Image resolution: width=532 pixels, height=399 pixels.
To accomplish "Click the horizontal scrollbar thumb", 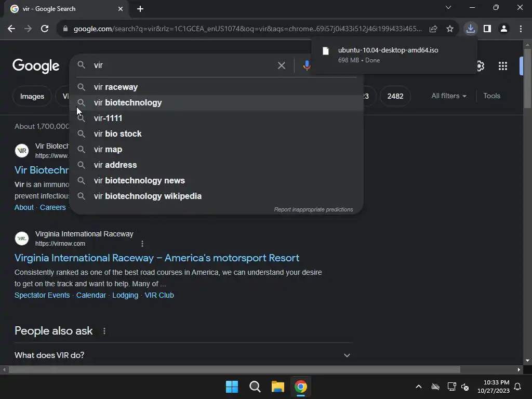I will pos(234,369).
